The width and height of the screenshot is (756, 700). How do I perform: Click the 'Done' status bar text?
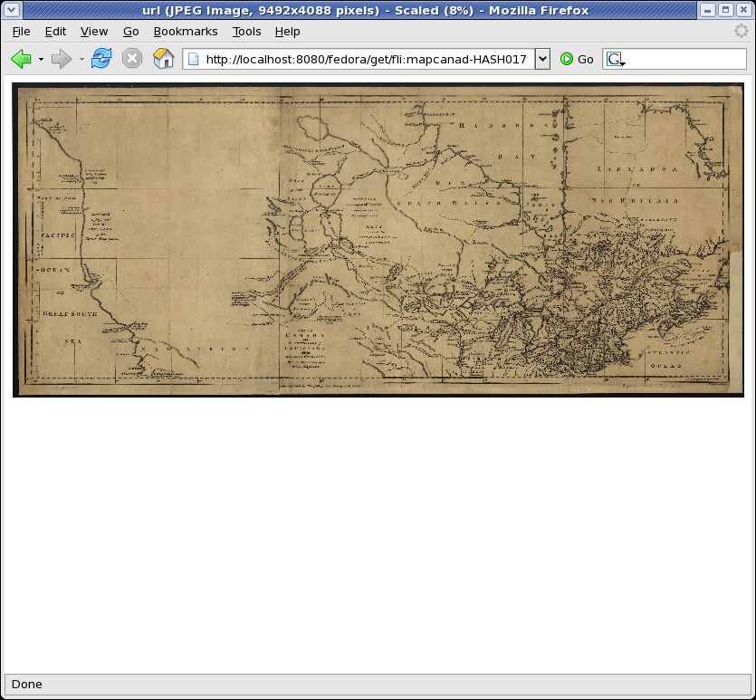click(26, 684)
